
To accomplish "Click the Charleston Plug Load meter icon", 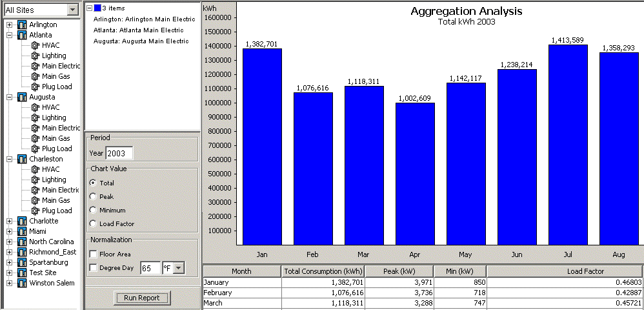I will [x=35, y=211].
